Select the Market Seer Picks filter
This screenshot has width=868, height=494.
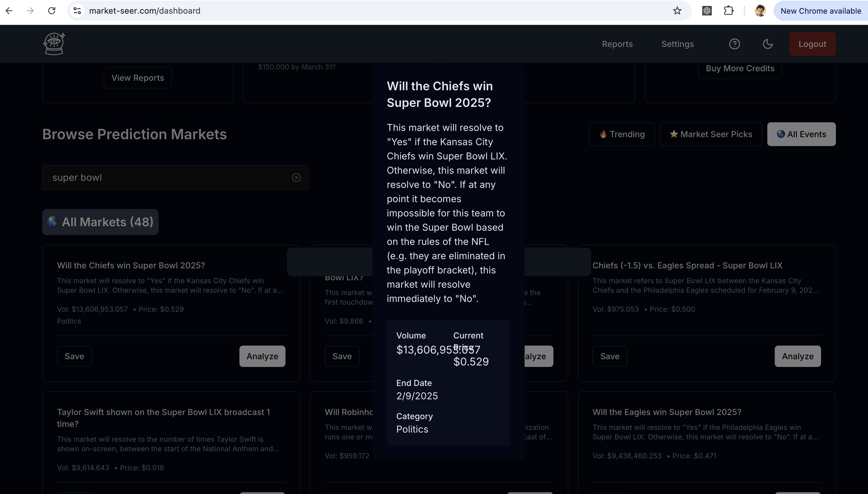click(x=711, y=134)
